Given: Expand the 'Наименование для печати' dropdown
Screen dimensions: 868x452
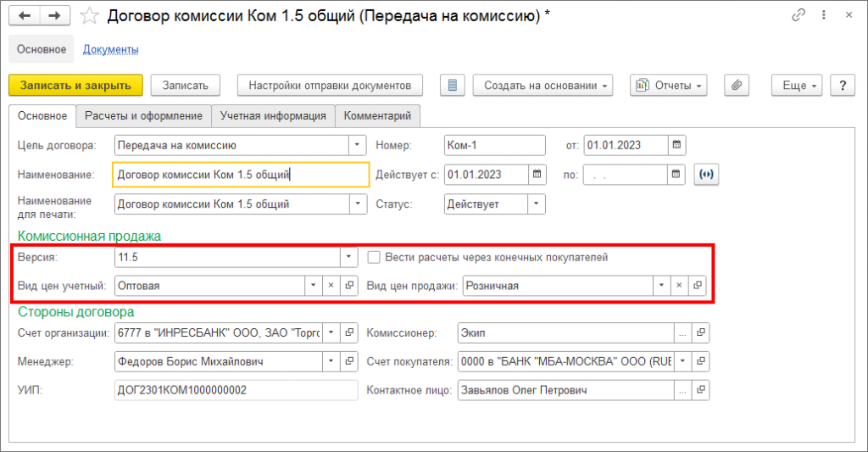Looking at the screenshot, I should 358,204.
